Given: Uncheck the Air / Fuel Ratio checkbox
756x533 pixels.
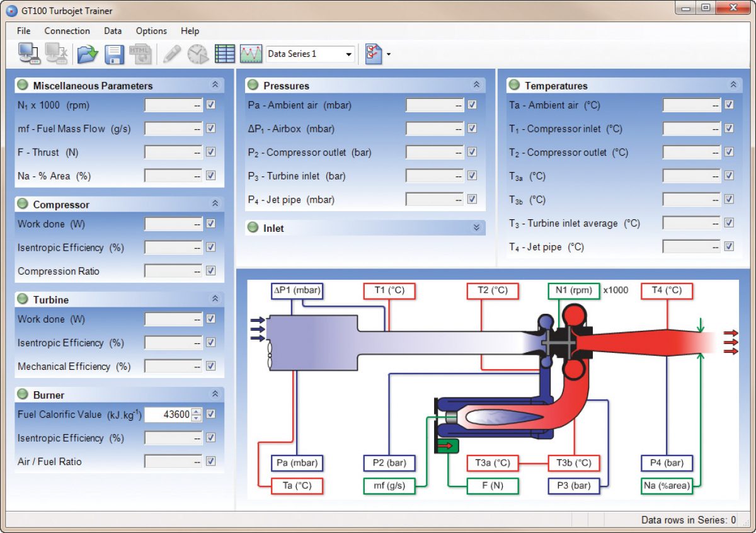Looking at the screenshot, I should coord(211,461).
